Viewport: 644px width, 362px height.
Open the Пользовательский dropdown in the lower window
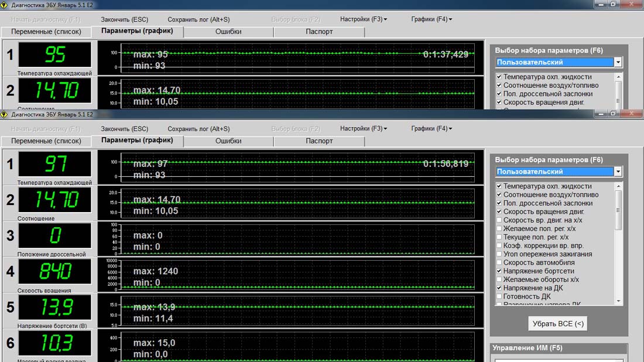click(618, 172)
